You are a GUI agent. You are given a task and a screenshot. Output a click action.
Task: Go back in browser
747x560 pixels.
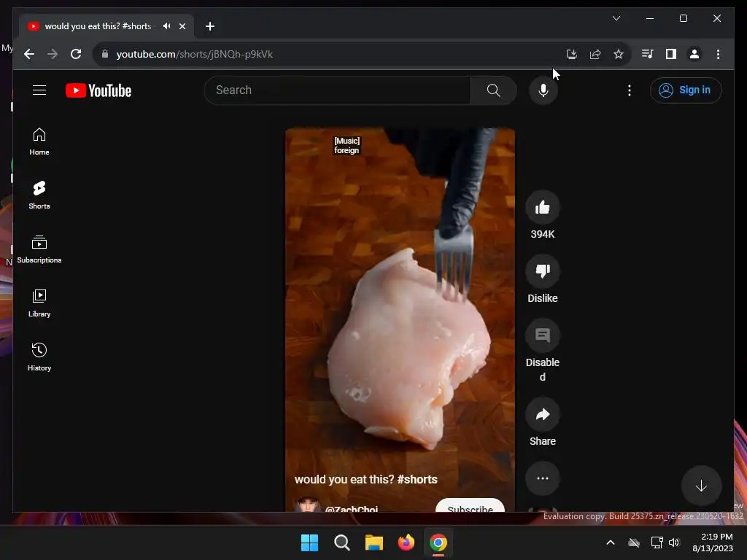point(29,54)
